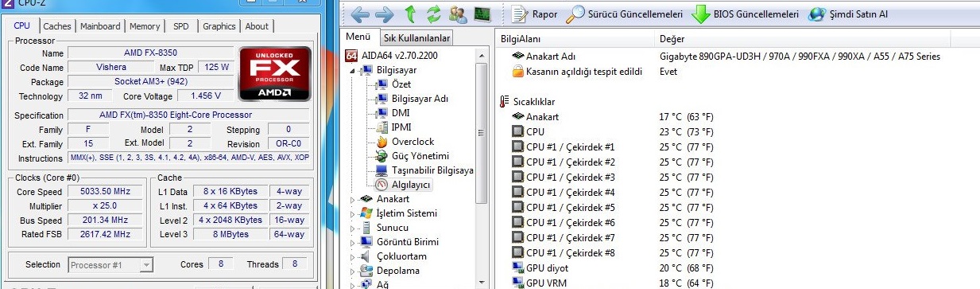Click Şimdi Satın Al

[x=849, y=14]
